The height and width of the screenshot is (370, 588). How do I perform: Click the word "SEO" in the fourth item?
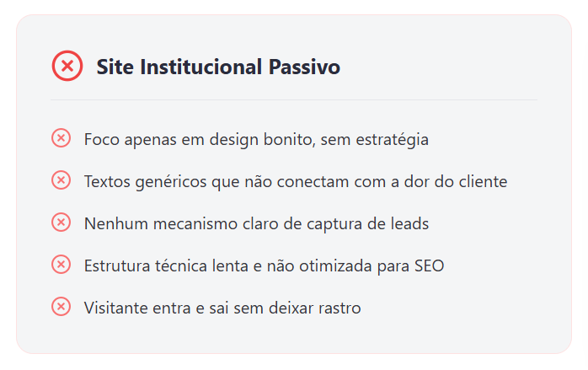click(x=429, y=265)
